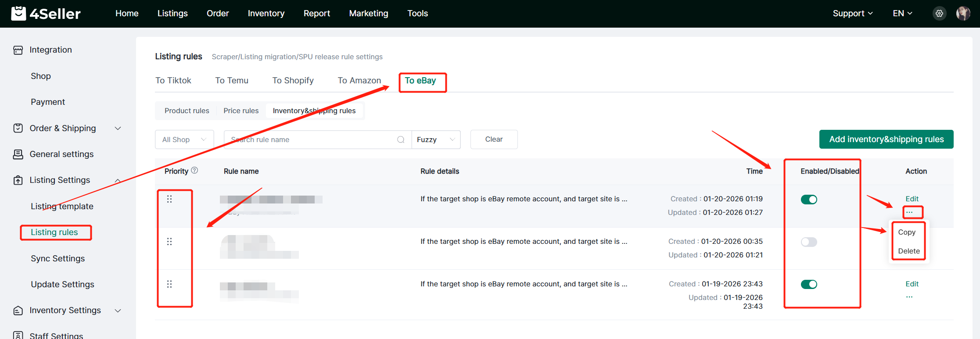Turn off the third rule's toggle
Image resolution: width=980 pixels, height=339 pixels.
tap(808, 285)
